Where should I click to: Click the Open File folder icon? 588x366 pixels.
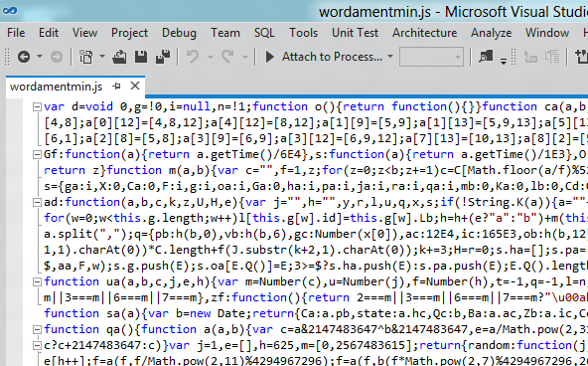(x=119, y=57)
